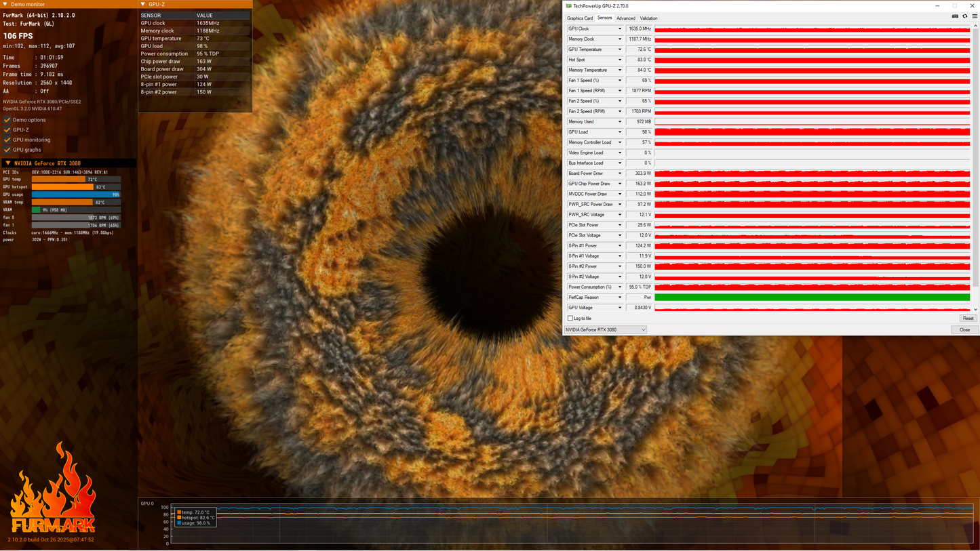980x551 pixels.
Task: Click the GPU-Z refresh icon
Action: point(964,16)
